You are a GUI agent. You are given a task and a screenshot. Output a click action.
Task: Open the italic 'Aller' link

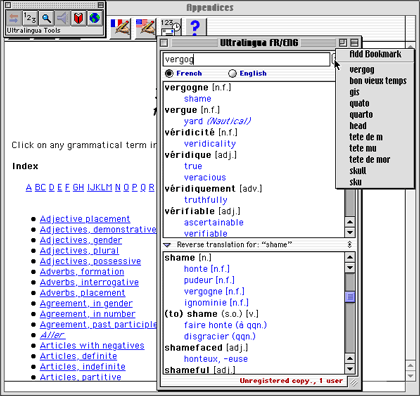pos(52,335)
